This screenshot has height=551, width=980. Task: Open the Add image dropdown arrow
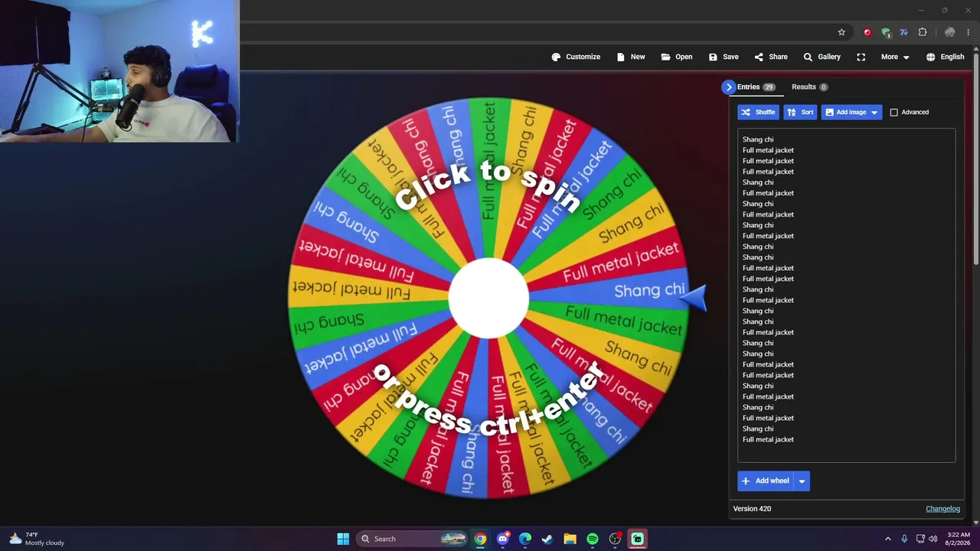(x=874, y=112)
